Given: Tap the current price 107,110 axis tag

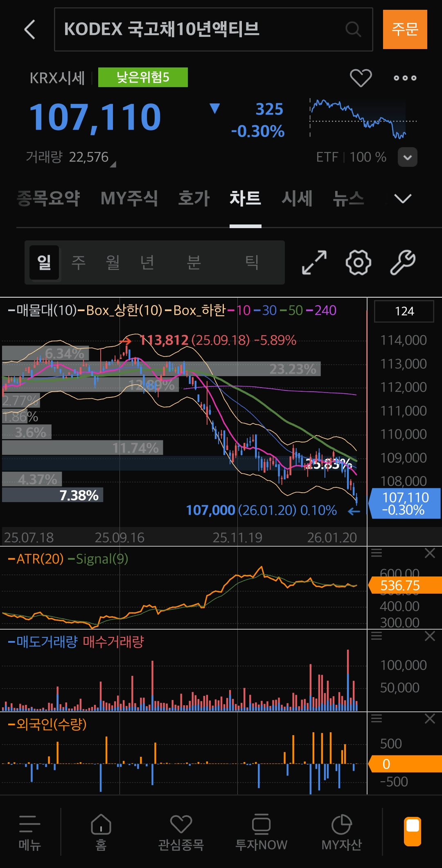Looking at the screenshot, I should [405, 503].
